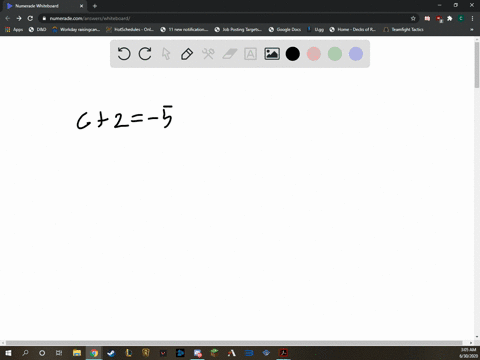
Task: Launch League of Legends from the taskbar
Action: coord(128,353)
